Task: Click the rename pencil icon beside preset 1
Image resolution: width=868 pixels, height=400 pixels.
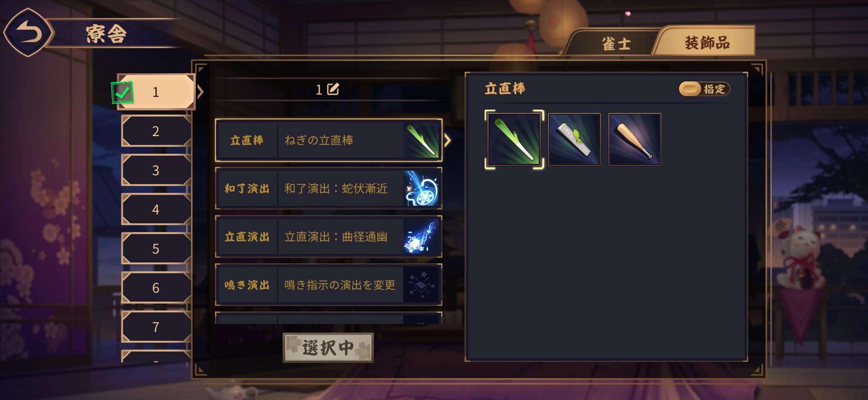Action: 333,89
